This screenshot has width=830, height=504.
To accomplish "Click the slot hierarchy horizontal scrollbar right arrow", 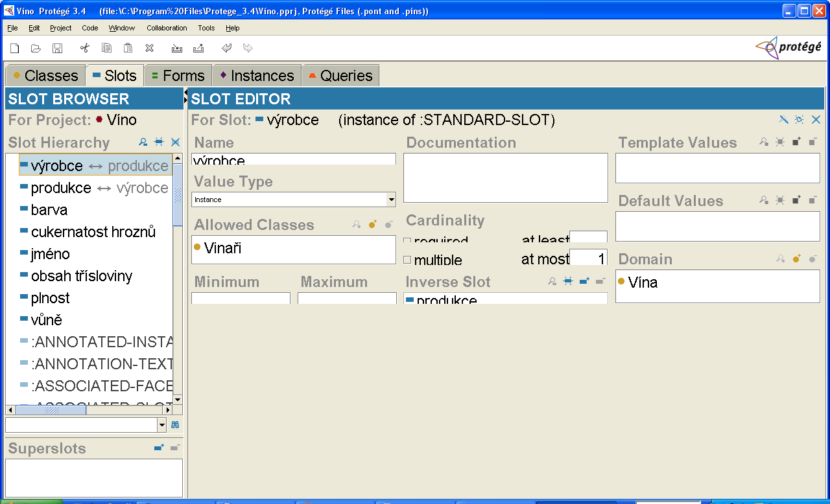I will click(167, 410).
